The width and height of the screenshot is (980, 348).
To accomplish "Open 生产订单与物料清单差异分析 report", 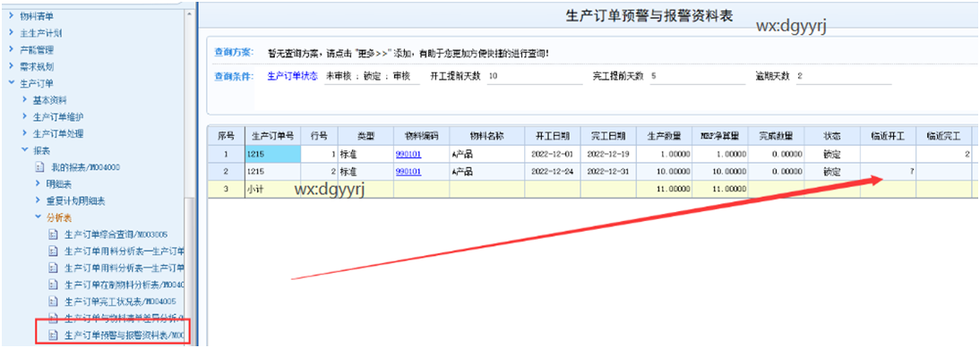I will tap(125, 318).
